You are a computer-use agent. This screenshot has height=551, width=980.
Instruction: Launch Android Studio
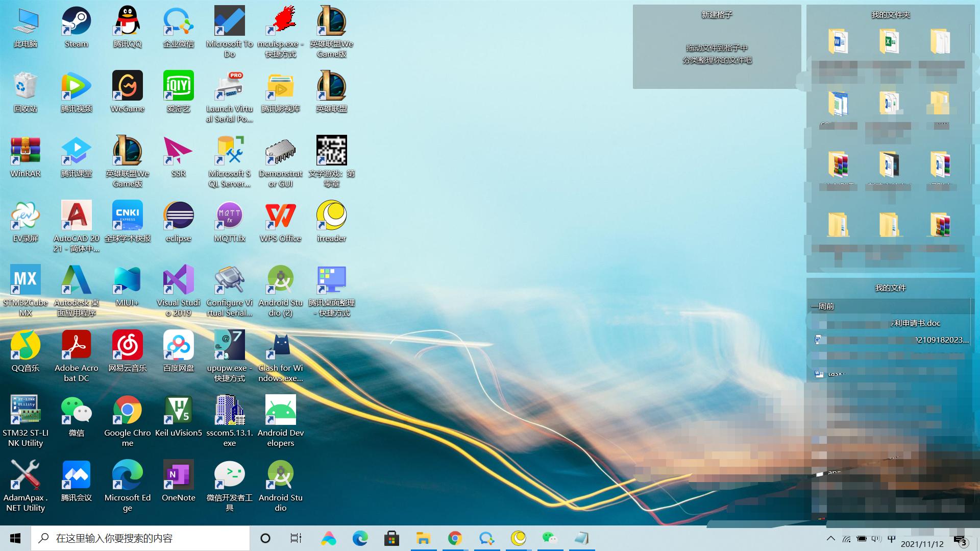click(280, 473)
